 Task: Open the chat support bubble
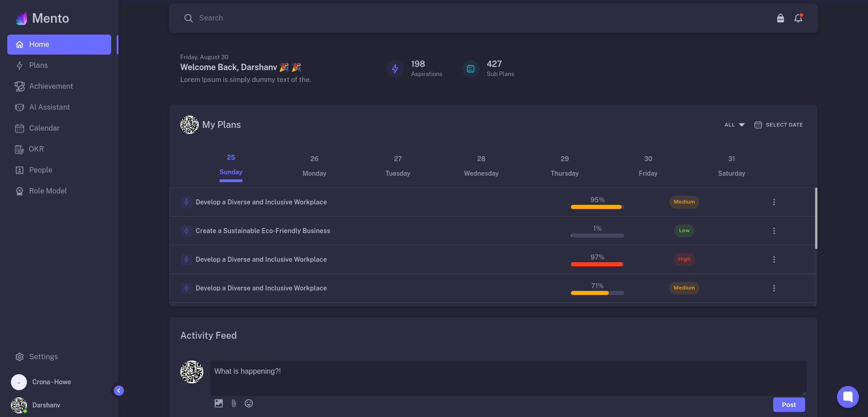click(x=847, y=397)
